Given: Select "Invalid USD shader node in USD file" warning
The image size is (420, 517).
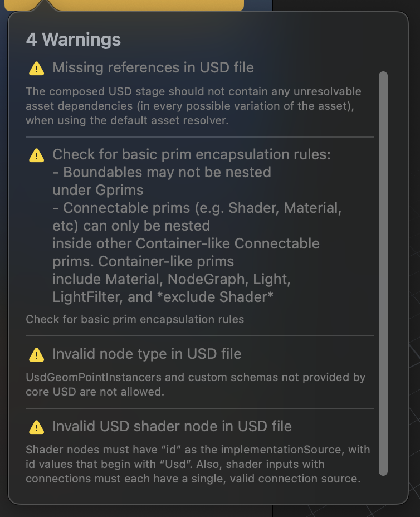Looking at the screenshot, I should point(172,427).
